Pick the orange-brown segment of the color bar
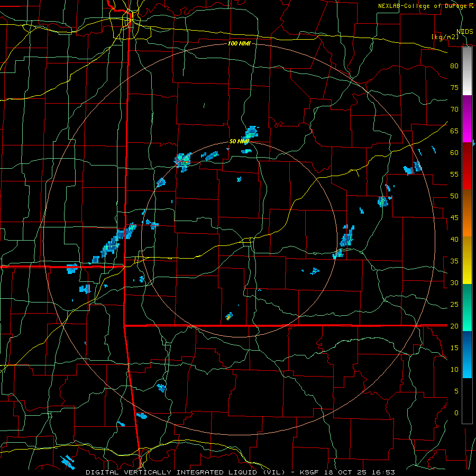Viewport: 476px width, 476px height. (467, 213)
